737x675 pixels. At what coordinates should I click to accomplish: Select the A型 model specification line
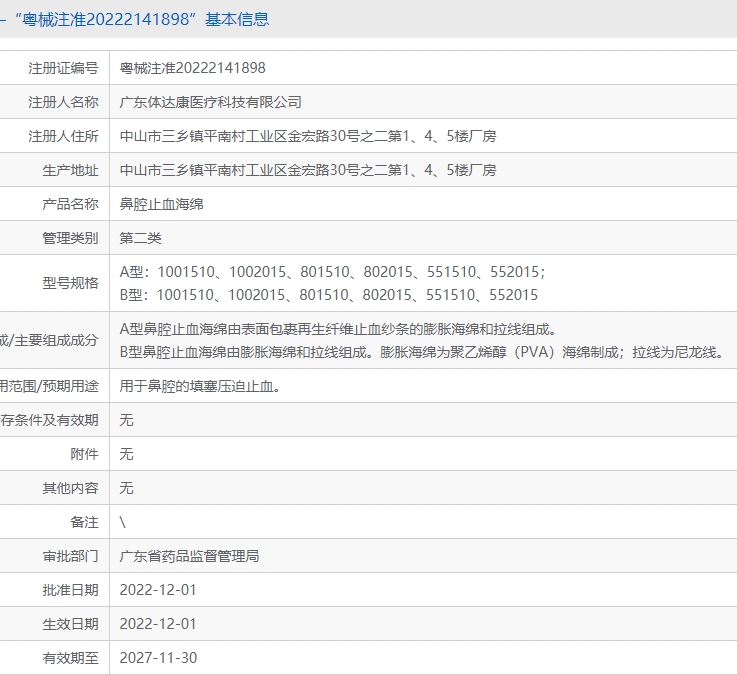point(332,272)
